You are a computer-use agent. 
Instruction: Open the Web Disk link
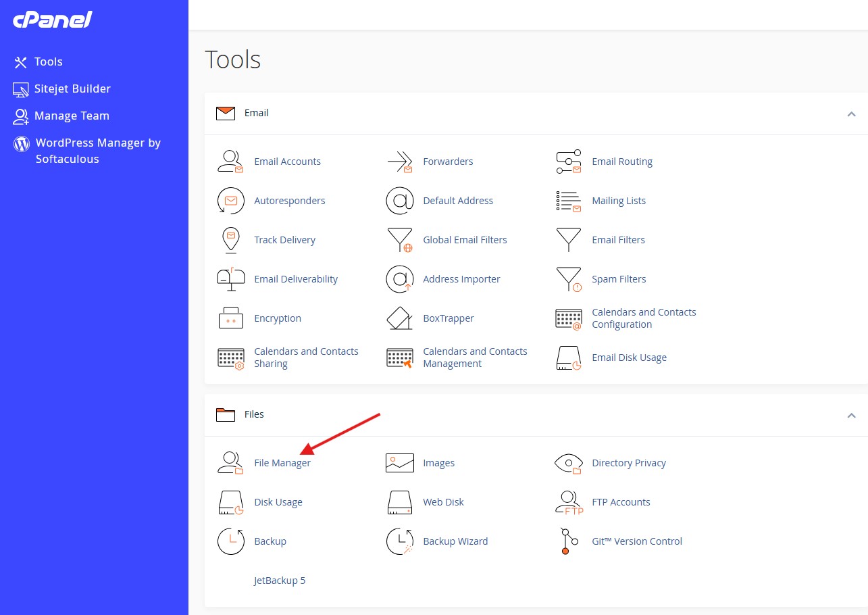pos(443,502)
